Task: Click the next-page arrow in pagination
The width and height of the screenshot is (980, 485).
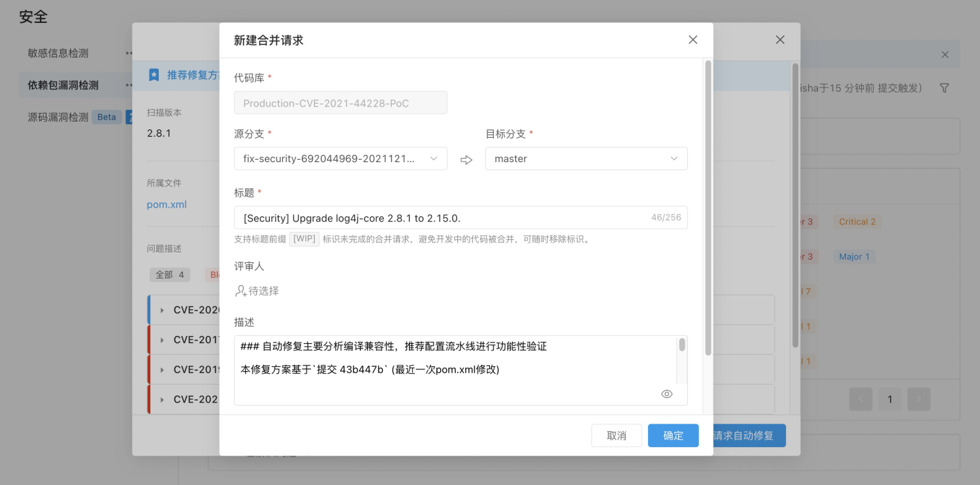Action: click(919, 399)
